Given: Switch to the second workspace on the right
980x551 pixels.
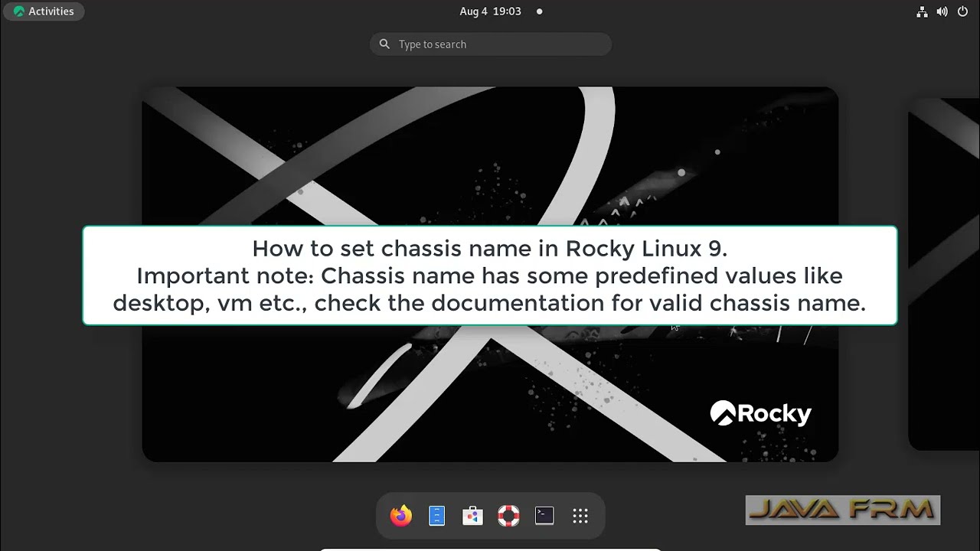Looking at the screenshot, I should point(944,274).
